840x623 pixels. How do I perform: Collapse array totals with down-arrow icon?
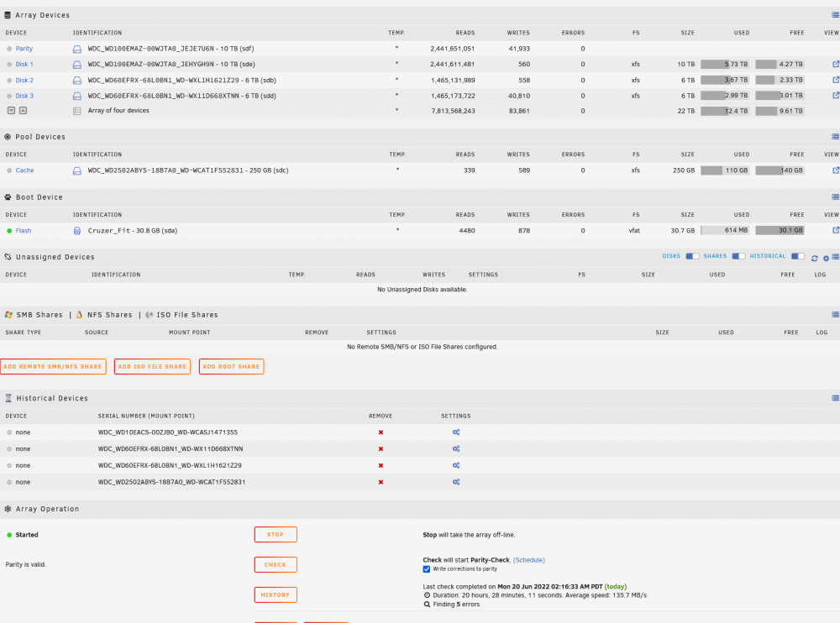click(x=11, y=111)
